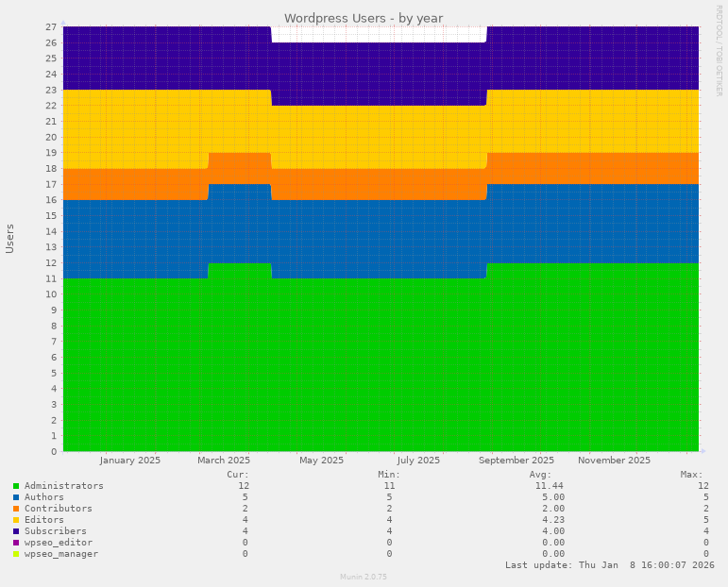Image resolution: width=728 pixels, height=587 pixels.
Task: Click the 'May 2025' x-axis label
Action: pyautogui.click(x=321, y=461)
